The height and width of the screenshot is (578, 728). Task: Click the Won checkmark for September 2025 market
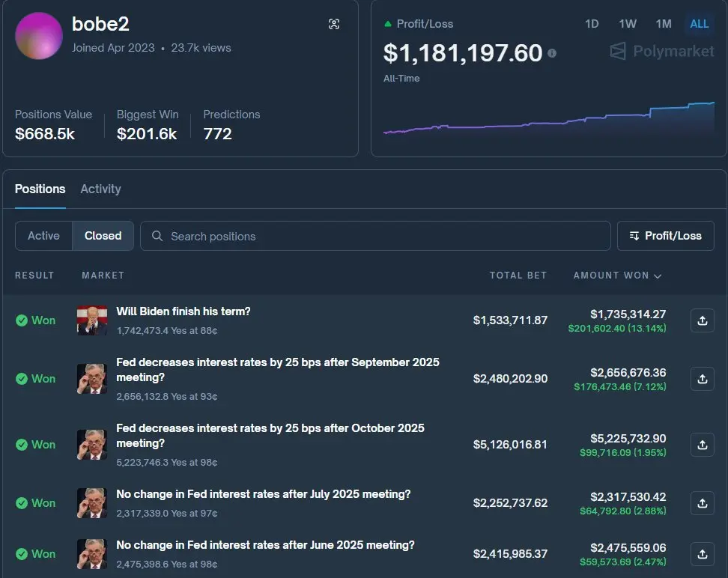22,379
